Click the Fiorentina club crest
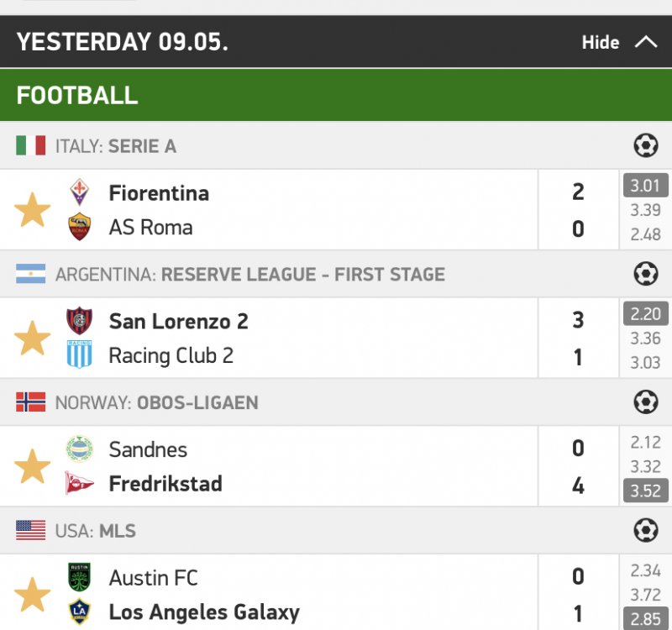This screenshot has width=672, height=630. 80,192
